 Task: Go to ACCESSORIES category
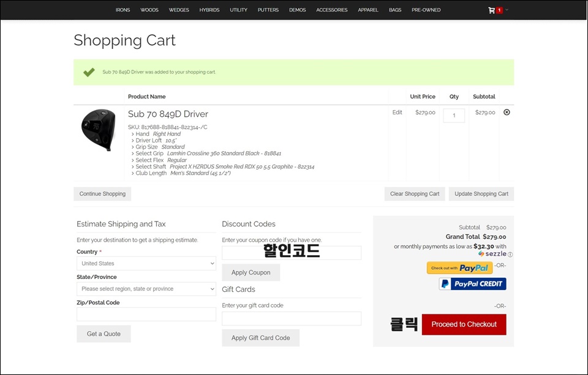point(332,10)
